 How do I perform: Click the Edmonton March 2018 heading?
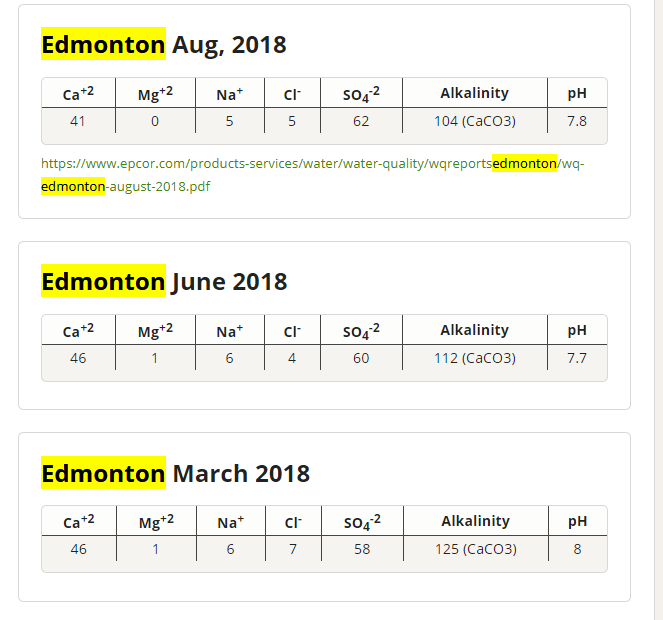pyautogui.click(x=175, y=473)
